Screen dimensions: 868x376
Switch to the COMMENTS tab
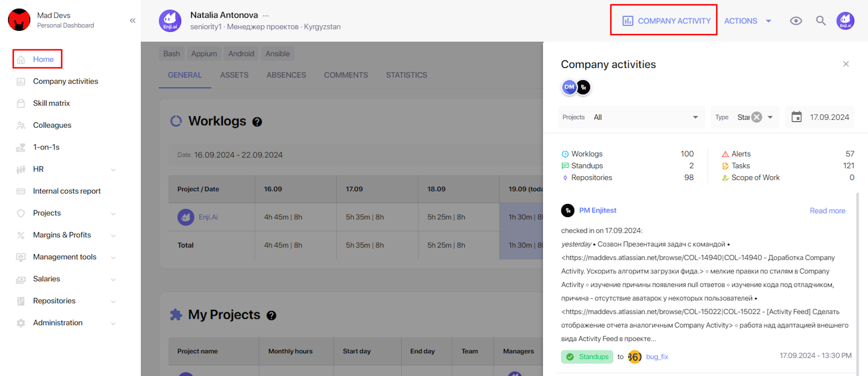[346, 75]
